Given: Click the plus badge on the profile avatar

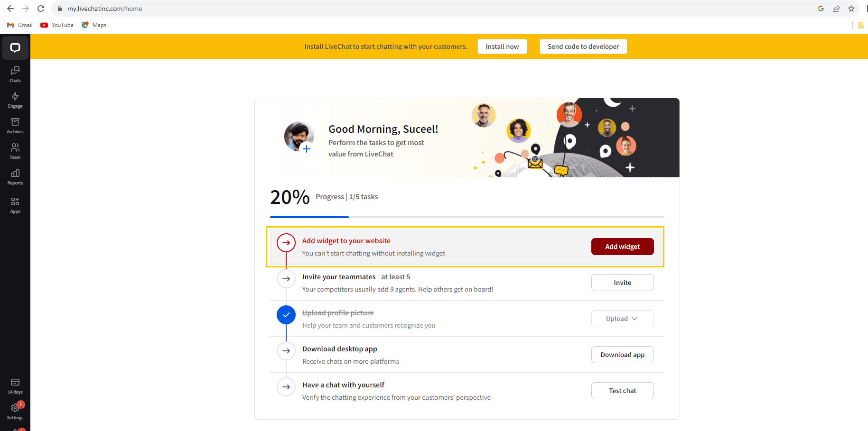Looking at the screenshot, I should pyautogui.click(x=307, y=149).
